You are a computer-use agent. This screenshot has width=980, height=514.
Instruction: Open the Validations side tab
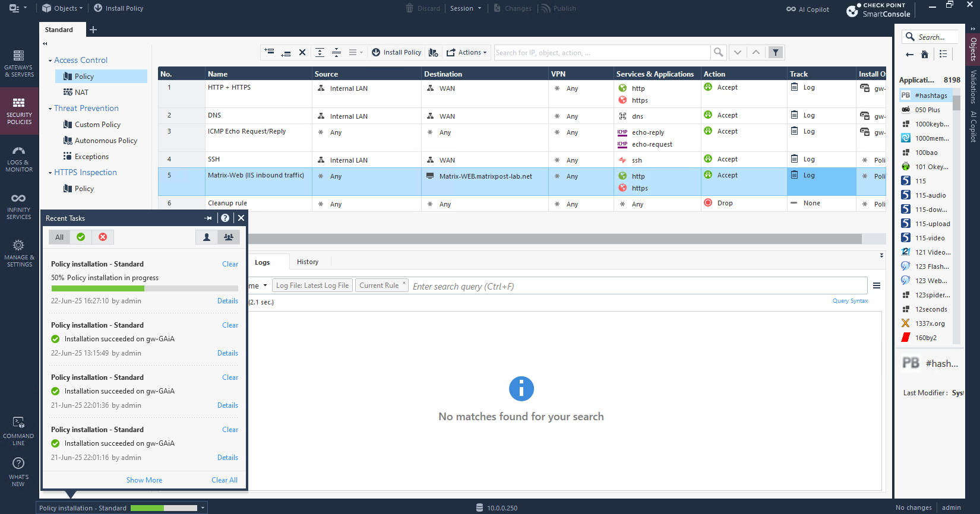click(973, 87)
